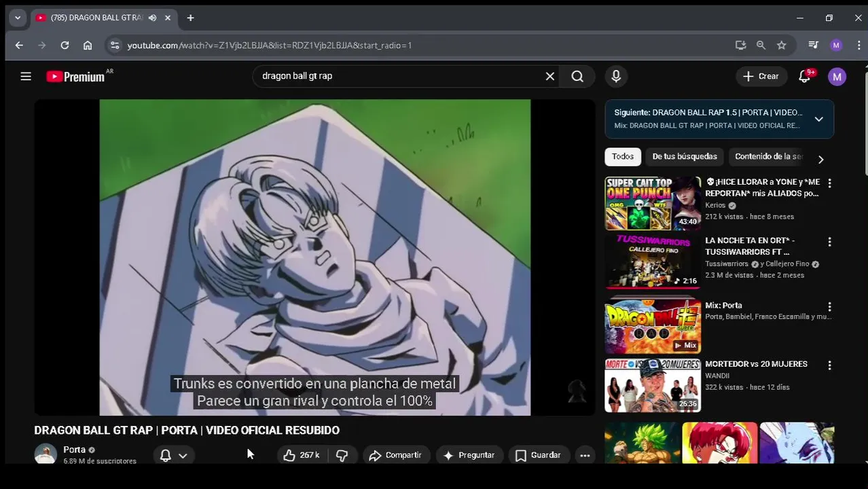Open subscription options chevron
The width and height of the screenshot is (868, 489).
[x=183, y=455]
